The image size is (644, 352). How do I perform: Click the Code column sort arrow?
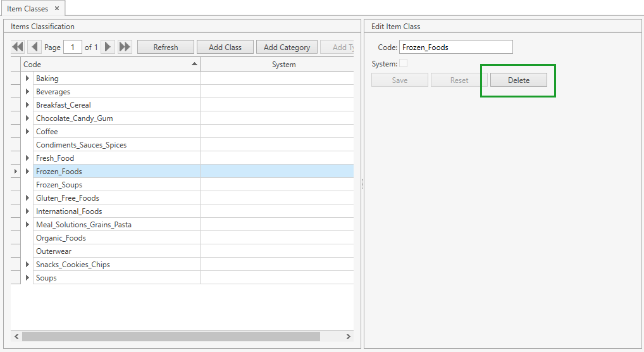[x=195, y=64]
